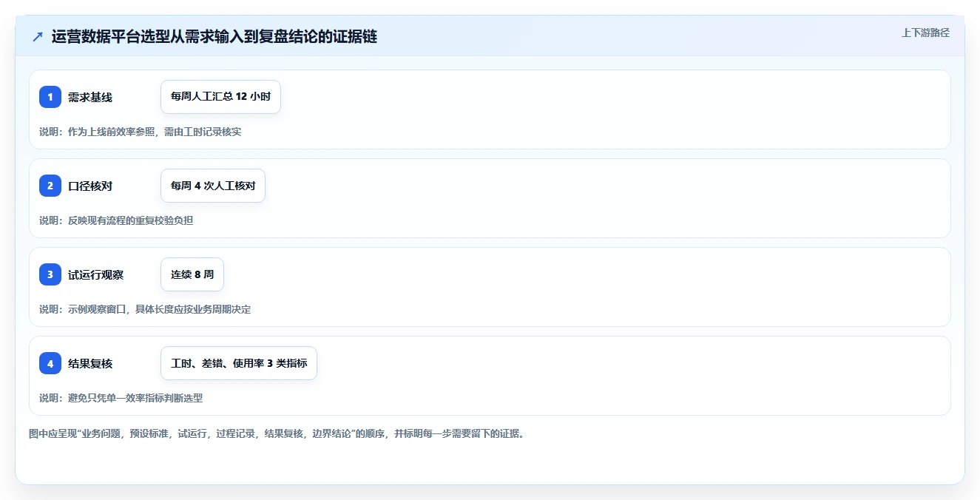Click the note 作为上线前效率参照

[x=141, y=132]
